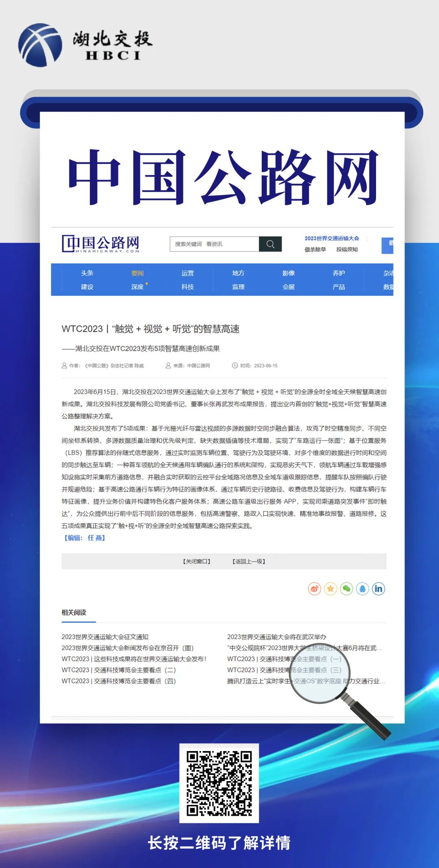Open the 会展 navigation item
This screenshot has height=868, width=439.
coord(289,287)
